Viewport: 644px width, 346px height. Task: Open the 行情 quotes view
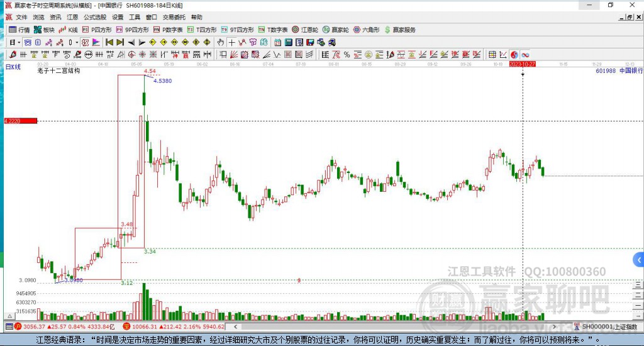pos(19,30)
